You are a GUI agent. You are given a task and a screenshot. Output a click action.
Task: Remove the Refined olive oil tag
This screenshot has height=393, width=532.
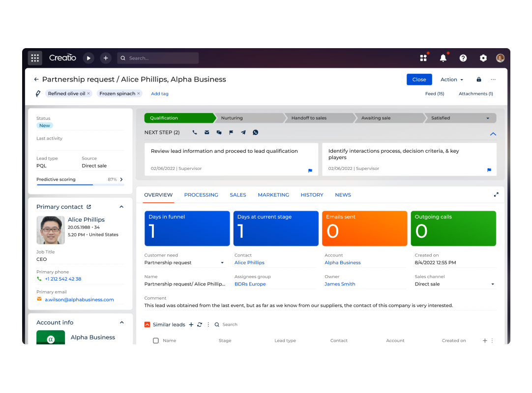[x=89, y=93]
